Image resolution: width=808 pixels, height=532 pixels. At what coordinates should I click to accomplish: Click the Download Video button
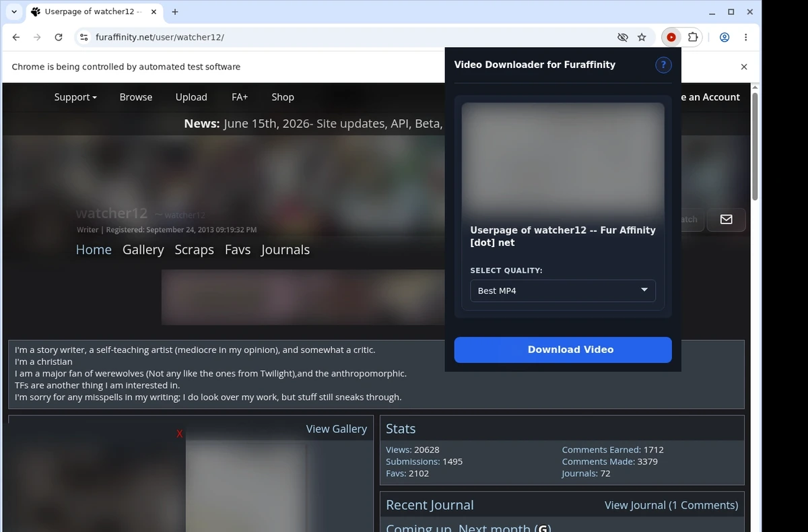click(563, 350)
